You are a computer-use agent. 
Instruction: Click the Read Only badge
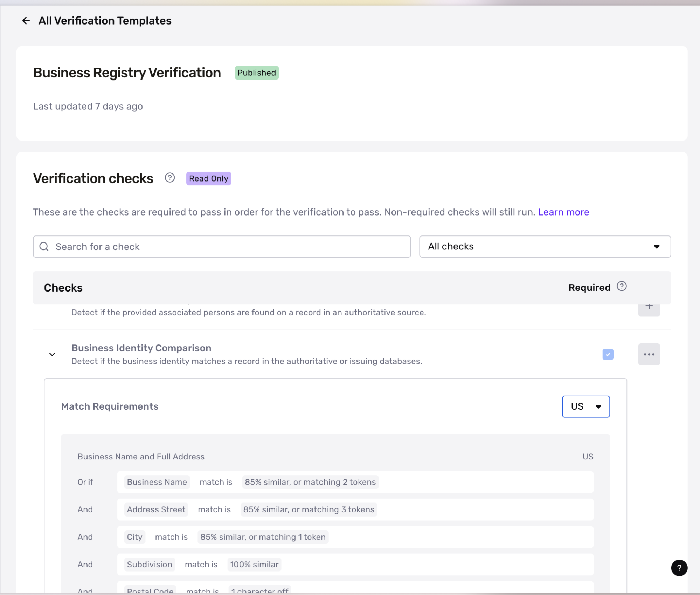point(209,178)
